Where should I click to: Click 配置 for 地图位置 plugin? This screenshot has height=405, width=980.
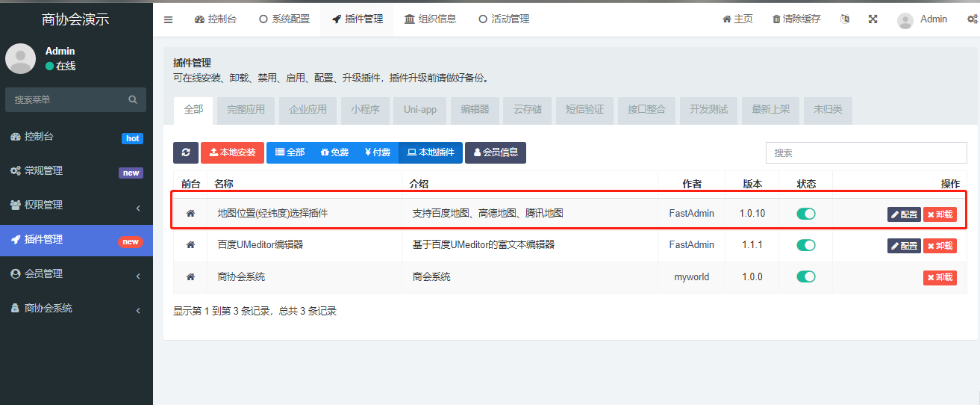point(904,214)
